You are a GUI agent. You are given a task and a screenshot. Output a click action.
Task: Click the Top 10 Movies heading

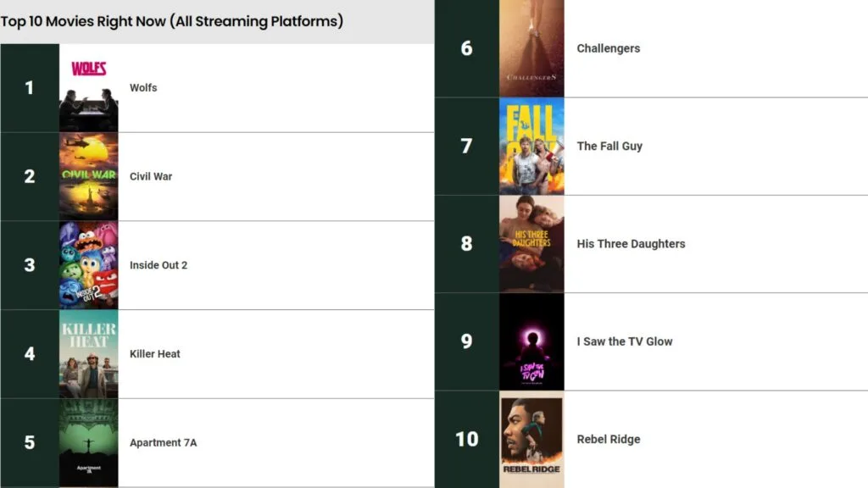(x=172, y=21)
